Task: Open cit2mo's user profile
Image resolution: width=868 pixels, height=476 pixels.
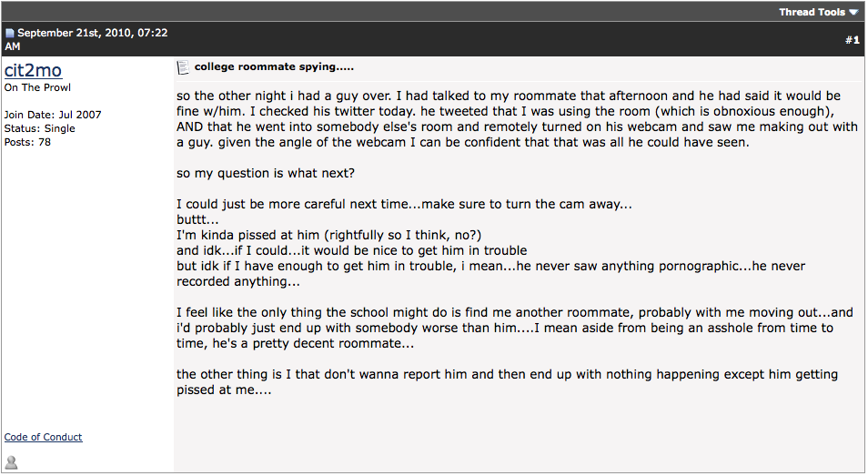Action: (x=33, y=70)
